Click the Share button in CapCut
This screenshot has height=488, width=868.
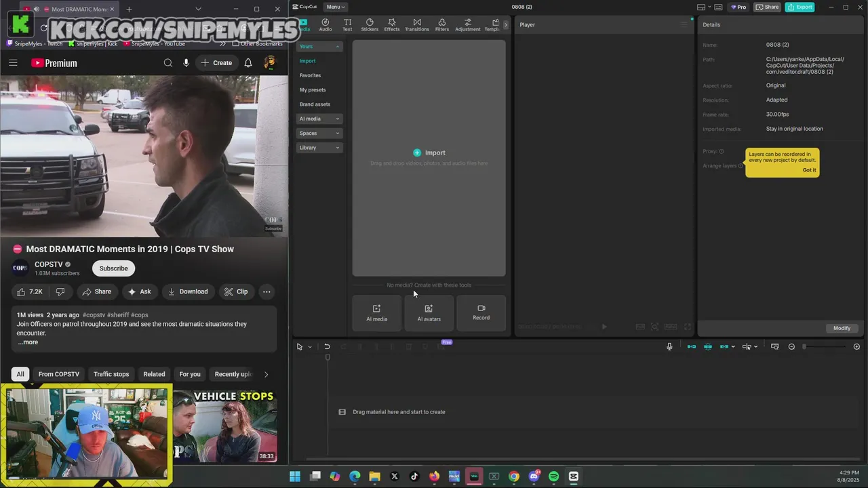pos(768,7)
